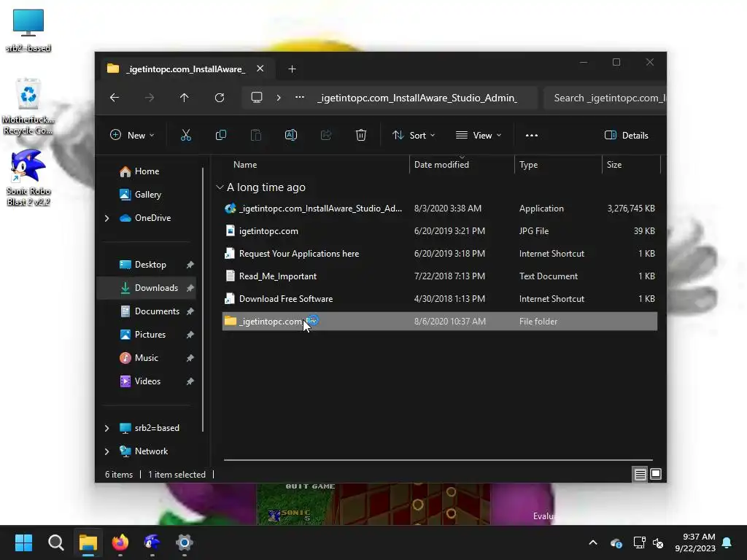Open Home in navigation pane
Screen dimensions: 747x560
click(147, 171)
